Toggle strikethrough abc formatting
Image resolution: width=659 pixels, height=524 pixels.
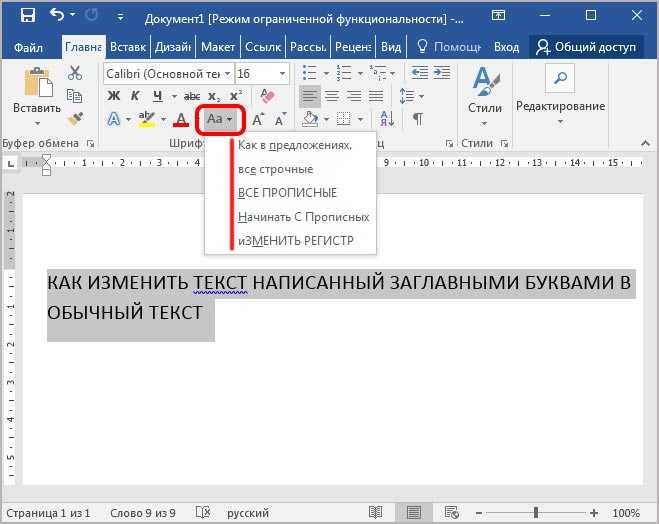point(192,96)
